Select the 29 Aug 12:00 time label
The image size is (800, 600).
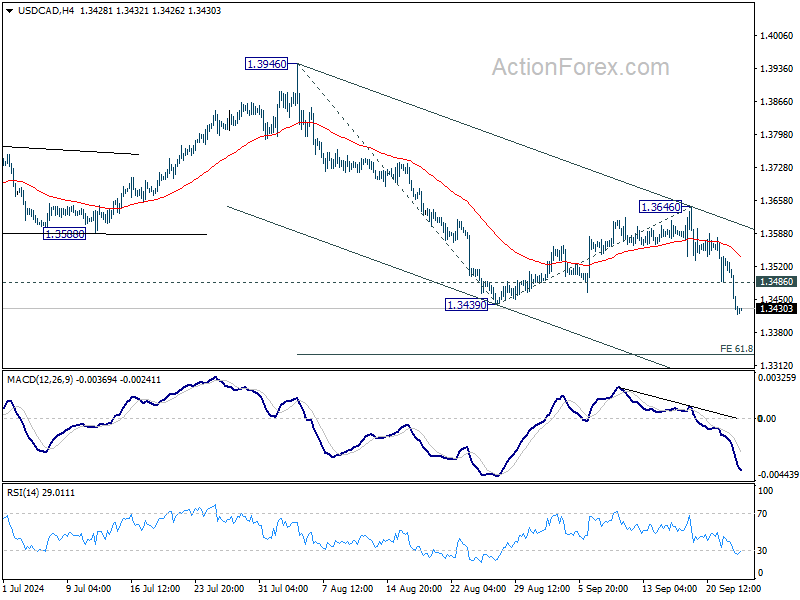tap(542, 588)
